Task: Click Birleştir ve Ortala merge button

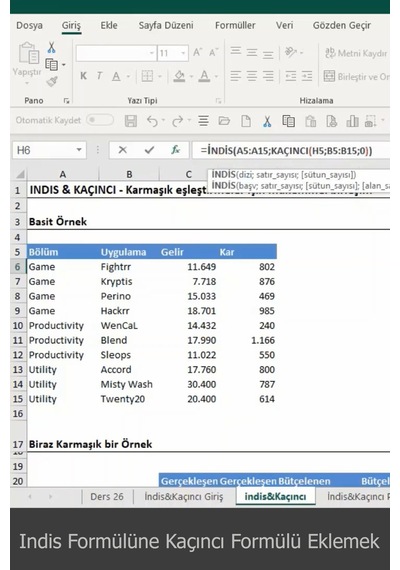Action: (x=356, y=77)
